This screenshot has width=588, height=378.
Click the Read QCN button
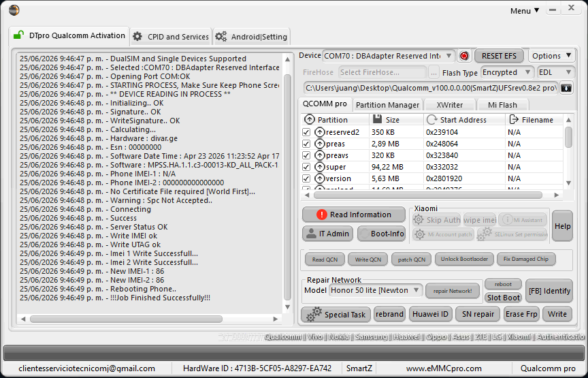[x=325, y=259]
